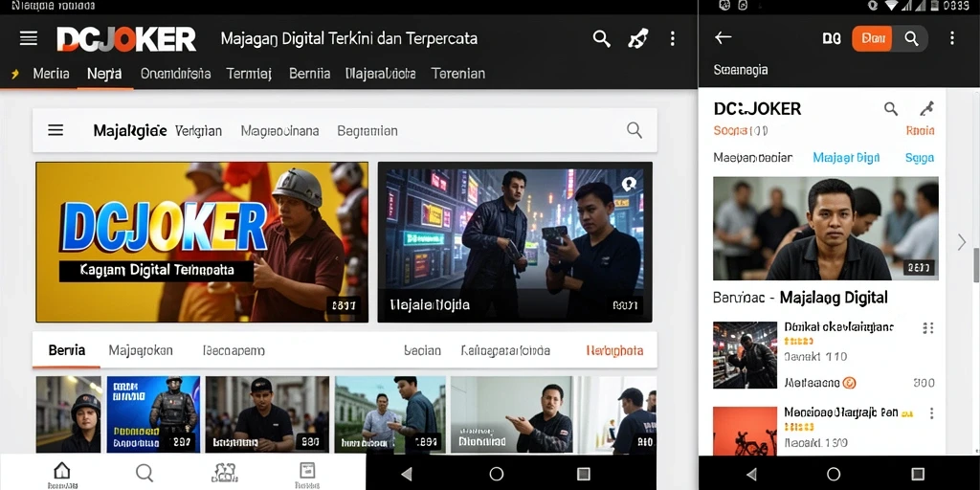This screenshot has height=490, width=980.
Task: Select the Termiaj tab in the top navigation
Action: click(249, 74)
